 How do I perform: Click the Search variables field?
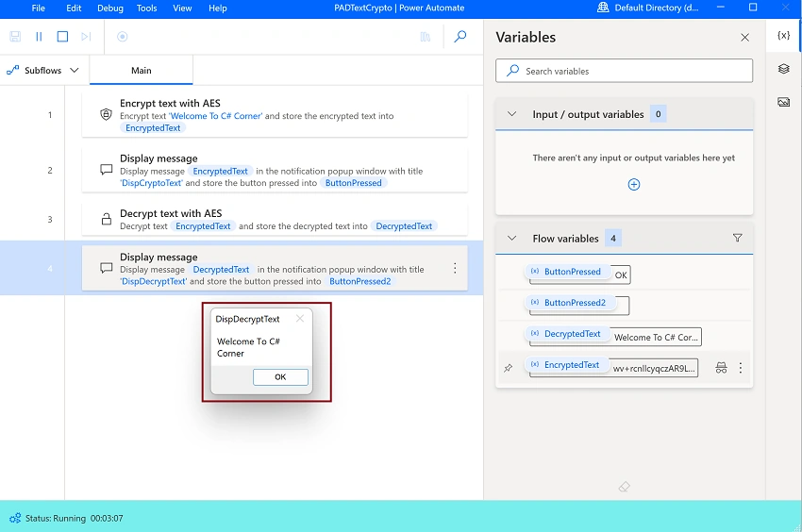pyautogui.click(x=624, y=71)
